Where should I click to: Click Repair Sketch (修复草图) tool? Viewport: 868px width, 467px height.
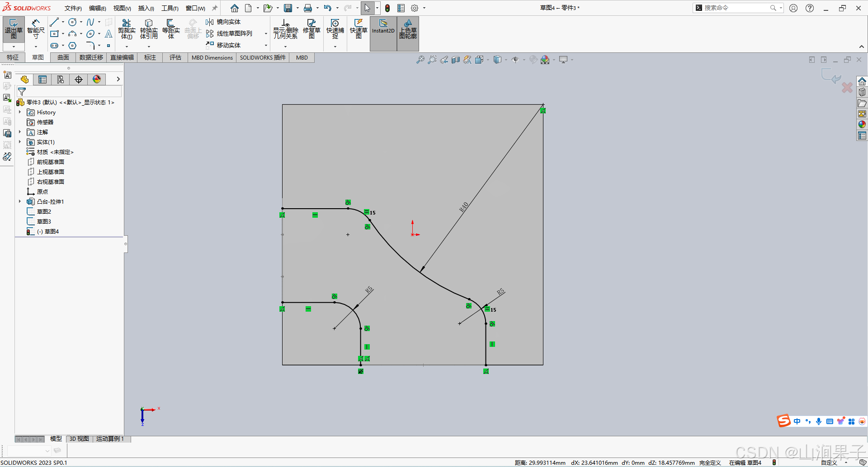(x=311, y=29)
